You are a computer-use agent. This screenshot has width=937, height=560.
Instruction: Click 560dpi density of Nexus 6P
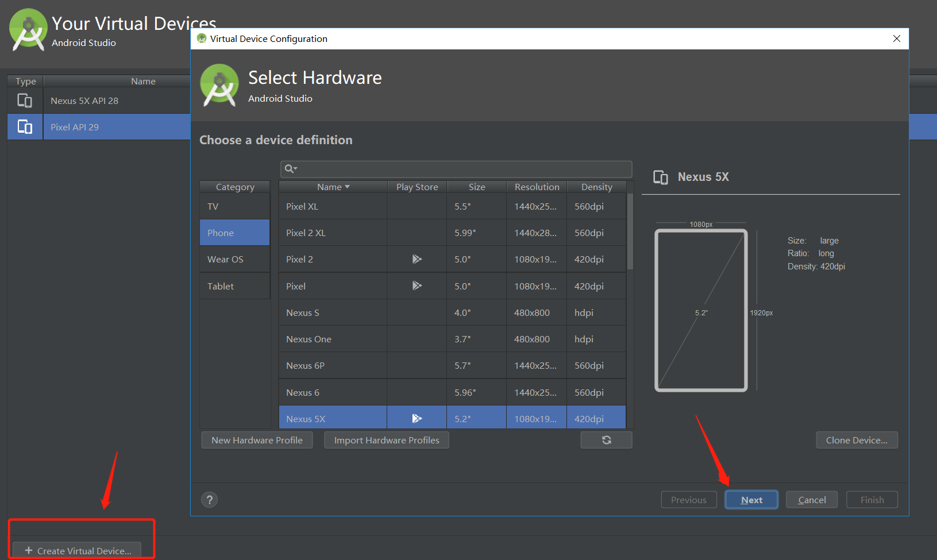pyautogui.click(x=596, y=365)
